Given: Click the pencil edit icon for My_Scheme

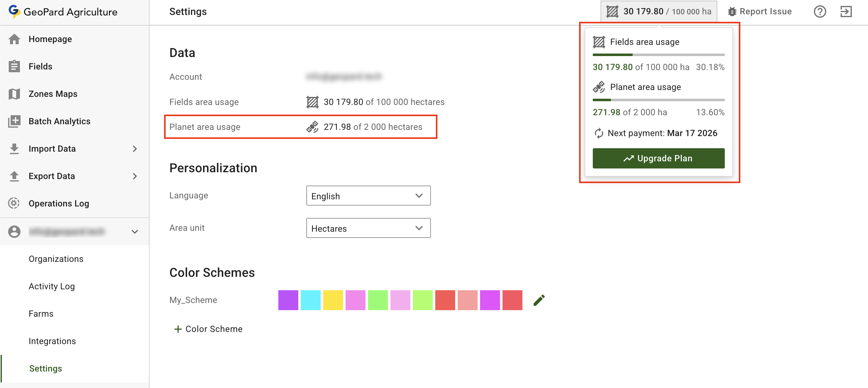Looking at the screenshot, I should click(539, 300).
